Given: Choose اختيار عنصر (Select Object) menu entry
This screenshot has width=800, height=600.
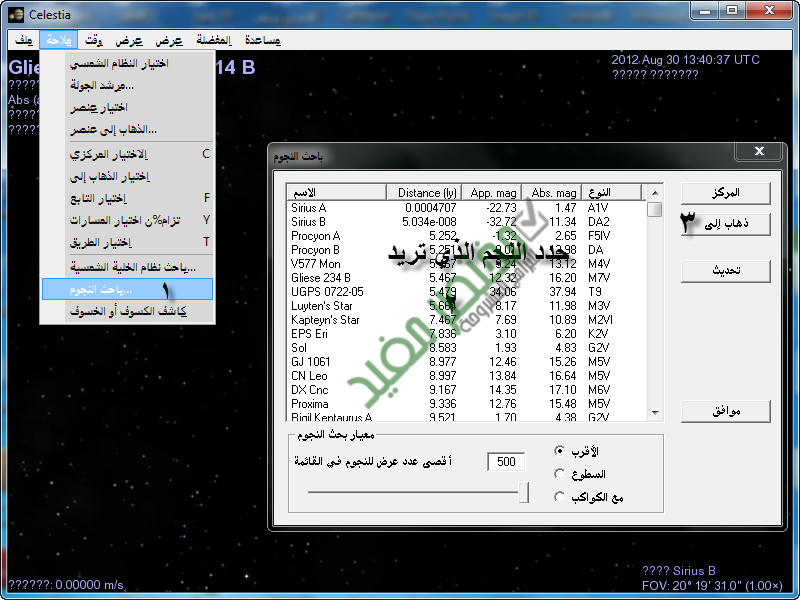Looking at the screenshot, I should coord(127,107).
